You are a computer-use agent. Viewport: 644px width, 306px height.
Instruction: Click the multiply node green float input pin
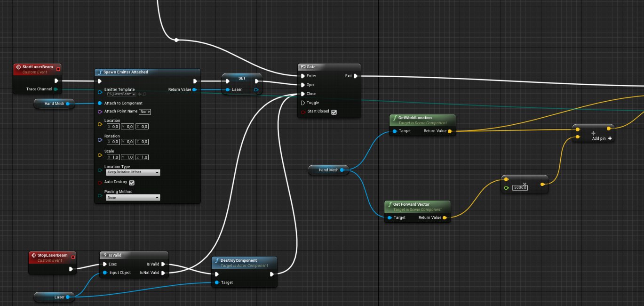506,188
